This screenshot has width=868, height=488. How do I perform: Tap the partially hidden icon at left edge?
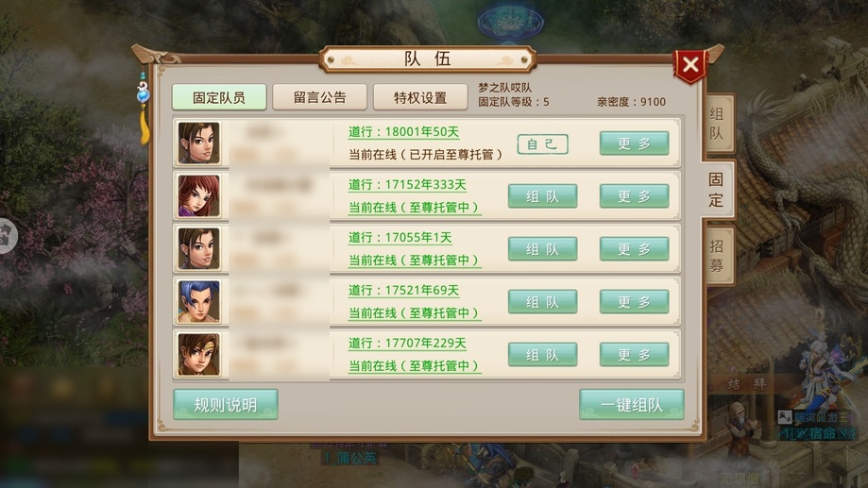pos(8,236)
